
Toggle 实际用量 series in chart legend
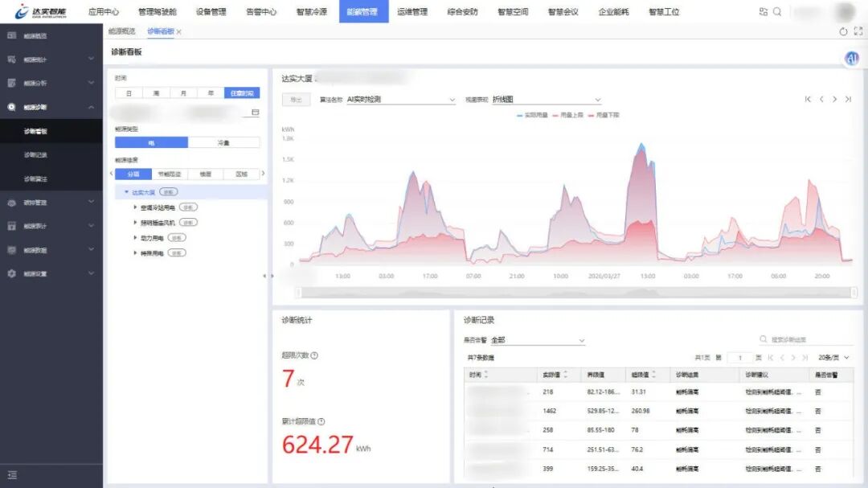tap(531, 115)
